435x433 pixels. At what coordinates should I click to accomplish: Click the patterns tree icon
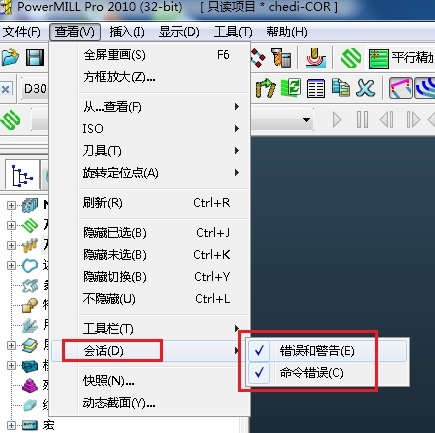(x=30, y=285)
